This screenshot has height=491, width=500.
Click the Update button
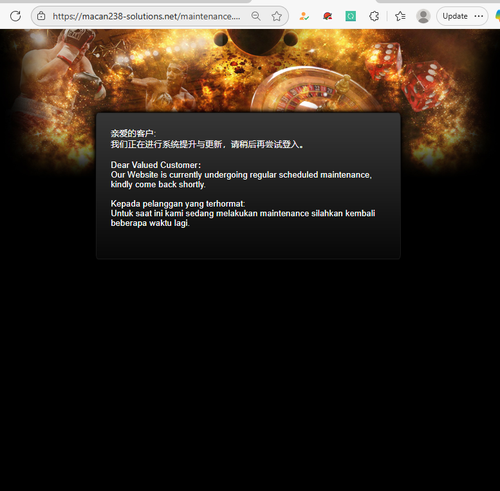[x=455, y=16]
